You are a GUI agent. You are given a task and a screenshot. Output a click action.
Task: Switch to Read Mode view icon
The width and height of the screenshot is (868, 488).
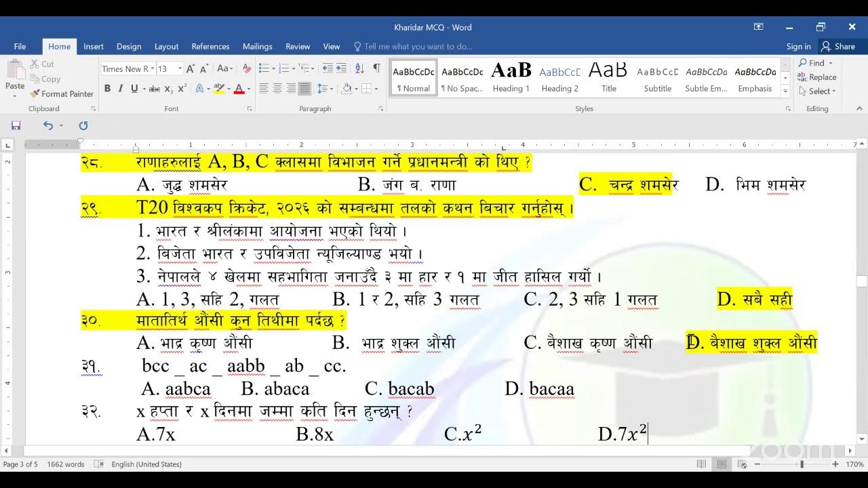pyautogui.click(x=702, y=464)
